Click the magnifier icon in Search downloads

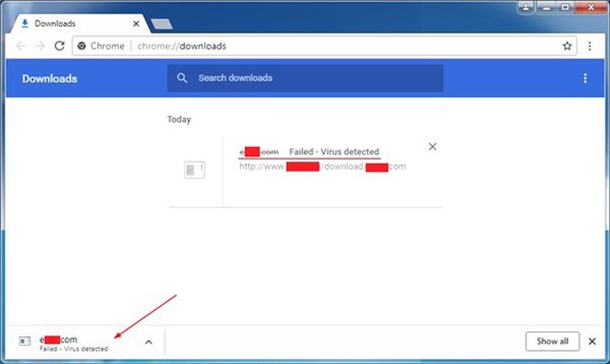click(182, 78)
